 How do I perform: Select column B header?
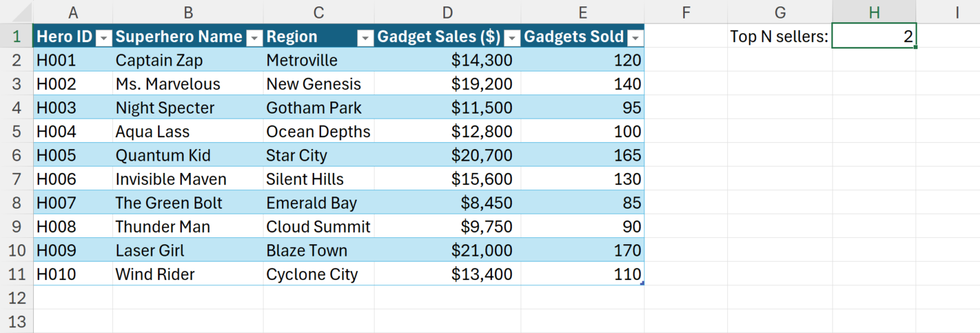[188, 12]
